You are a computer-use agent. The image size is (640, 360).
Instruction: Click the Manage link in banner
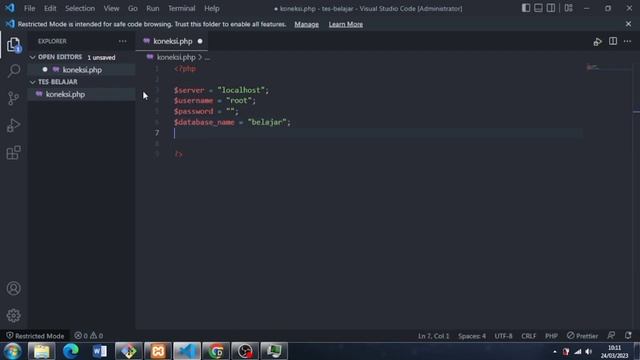[x=307, y=24]
